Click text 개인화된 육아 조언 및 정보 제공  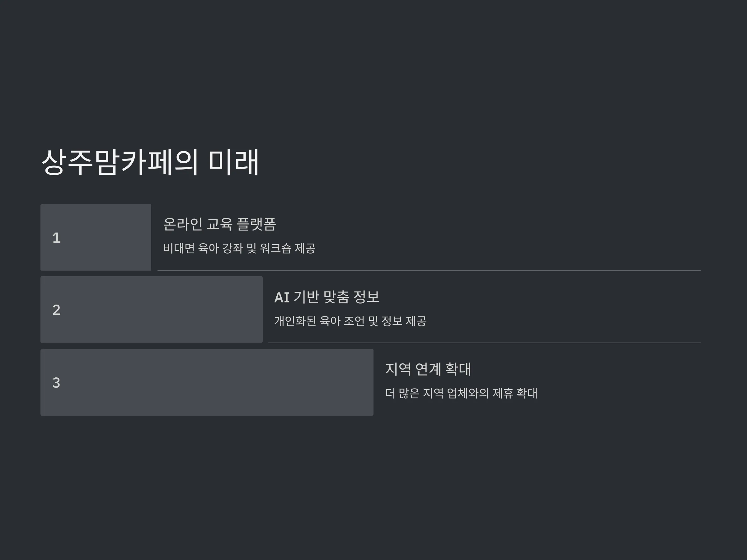(350, 321)
